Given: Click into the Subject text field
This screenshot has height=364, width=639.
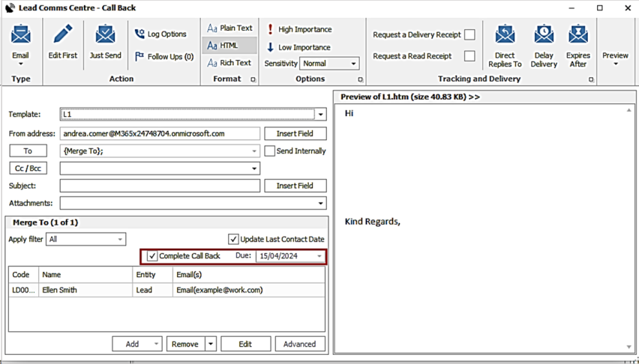Looking at the screenshot, I should click(x=160, y=186).
